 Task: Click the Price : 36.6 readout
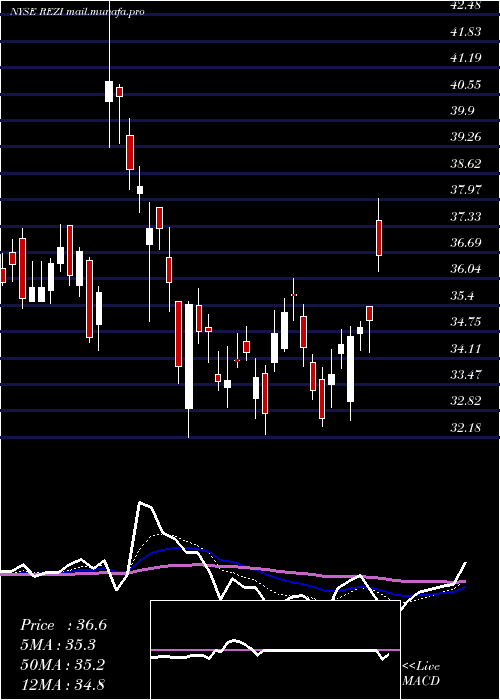pos(63,625)
